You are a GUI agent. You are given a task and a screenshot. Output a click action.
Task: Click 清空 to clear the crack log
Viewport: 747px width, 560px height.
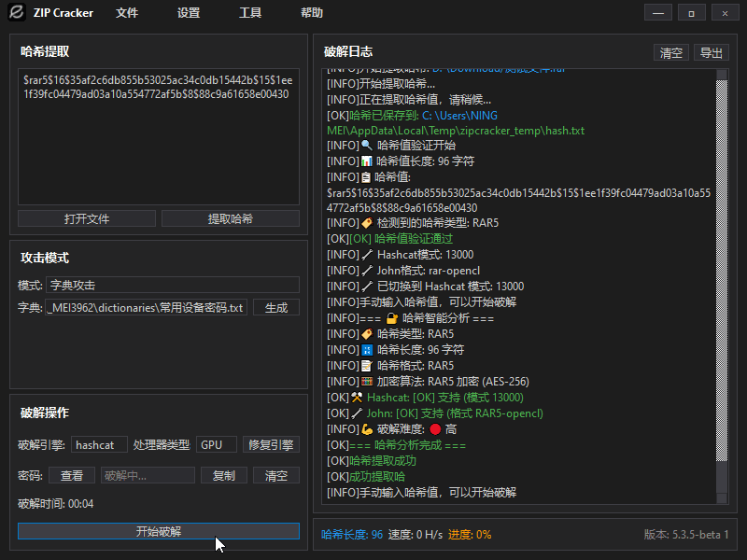tap(672, 52)
